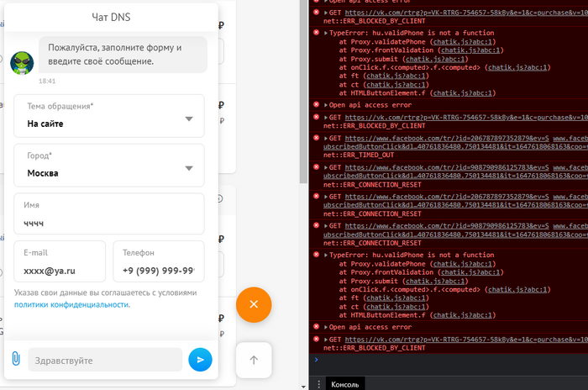Click the error icon beside the ERR_TIMED_OUT request
The height and width of the screenshot is (390, 588).
point(317,138)
